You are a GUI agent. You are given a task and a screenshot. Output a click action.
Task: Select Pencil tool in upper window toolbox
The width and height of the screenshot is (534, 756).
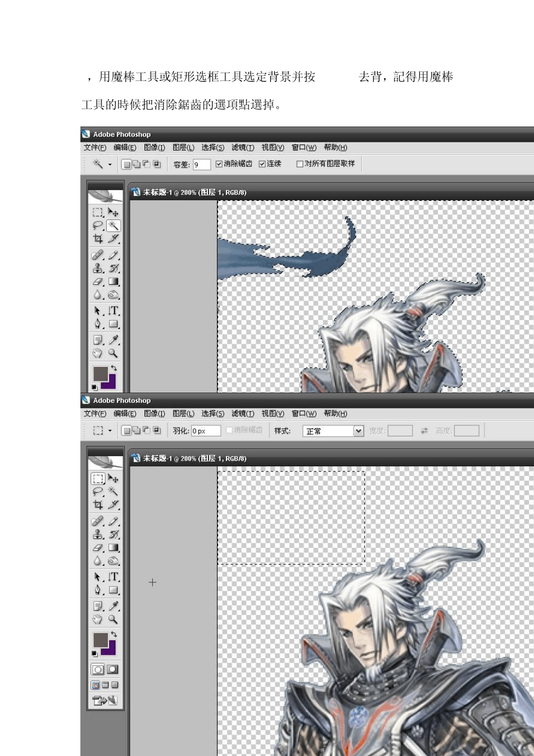114,255
